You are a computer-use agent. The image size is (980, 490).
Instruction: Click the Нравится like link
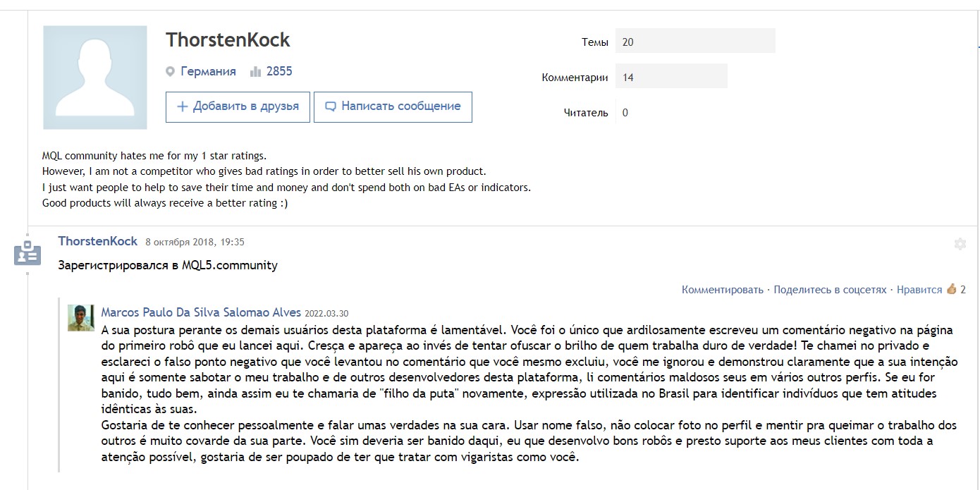[x=919, y=290]
